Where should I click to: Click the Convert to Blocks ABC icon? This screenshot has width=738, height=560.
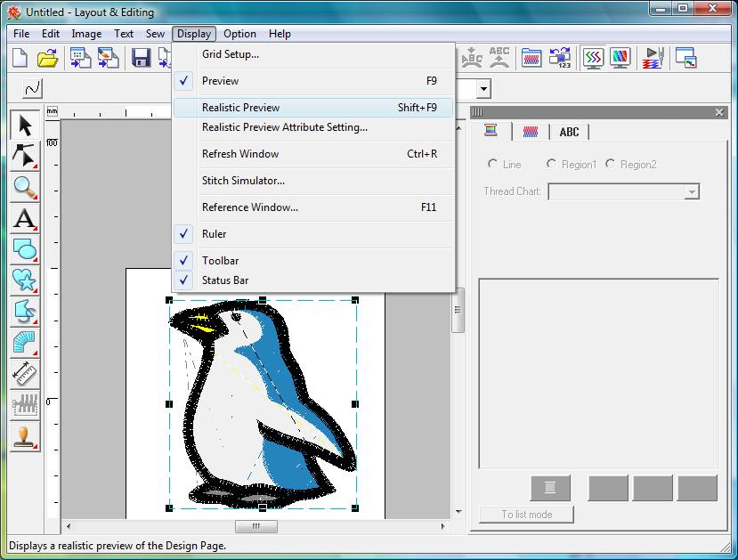tap(499, 58)
